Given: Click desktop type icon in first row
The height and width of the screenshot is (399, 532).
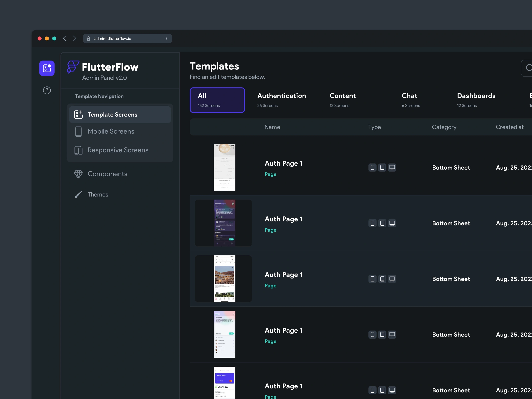Looking at the screenshot, I should click(x=392, y=168).
